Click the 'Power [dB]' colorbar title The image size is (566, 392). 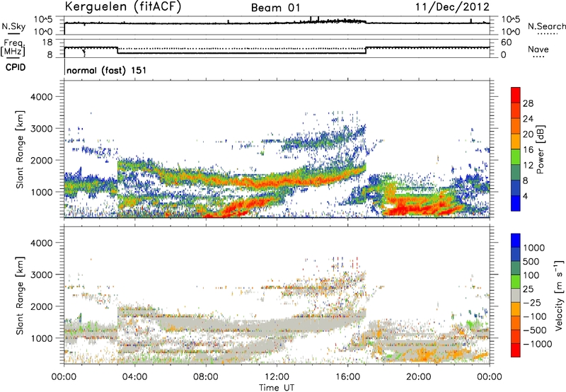[x=540, y=149]
